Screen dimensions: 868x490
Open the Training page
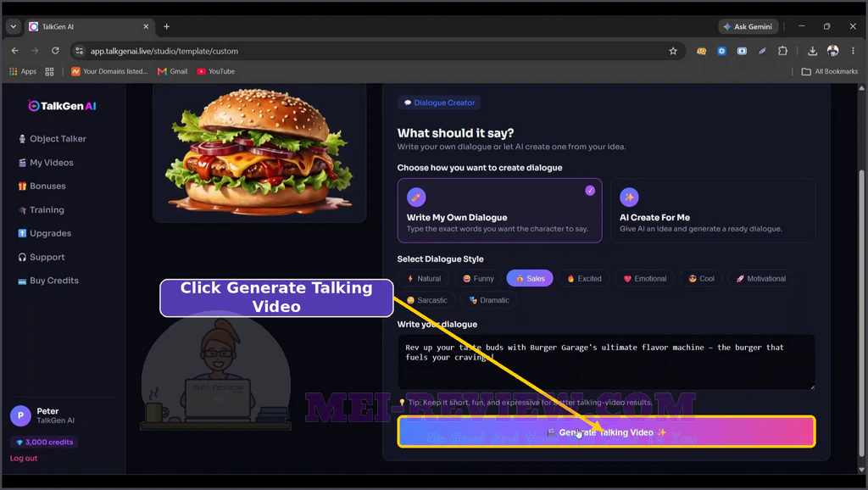pyautogui.click(x=42, y=210)
